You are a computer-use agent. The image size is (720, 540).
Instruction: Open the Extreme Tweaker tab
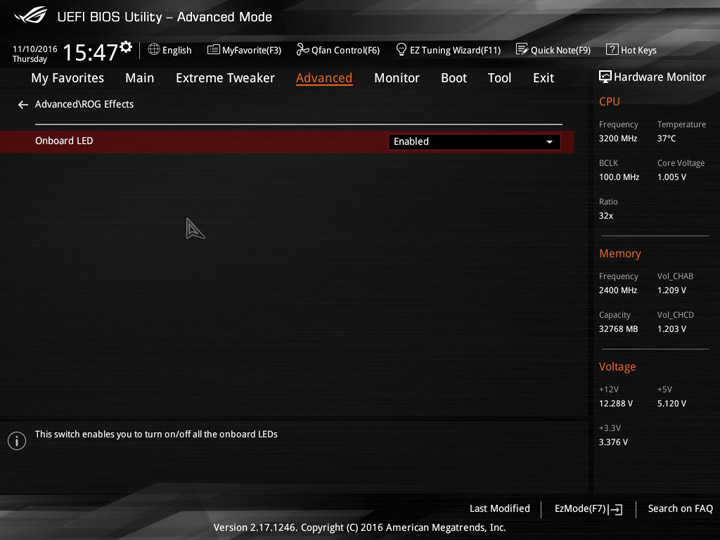click(225, 78)
